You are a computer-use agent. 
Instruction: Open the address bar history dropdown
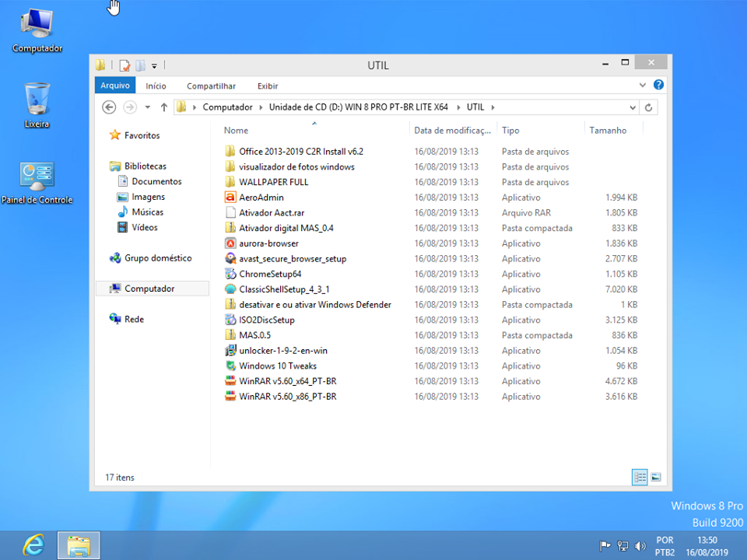[633, 107]
